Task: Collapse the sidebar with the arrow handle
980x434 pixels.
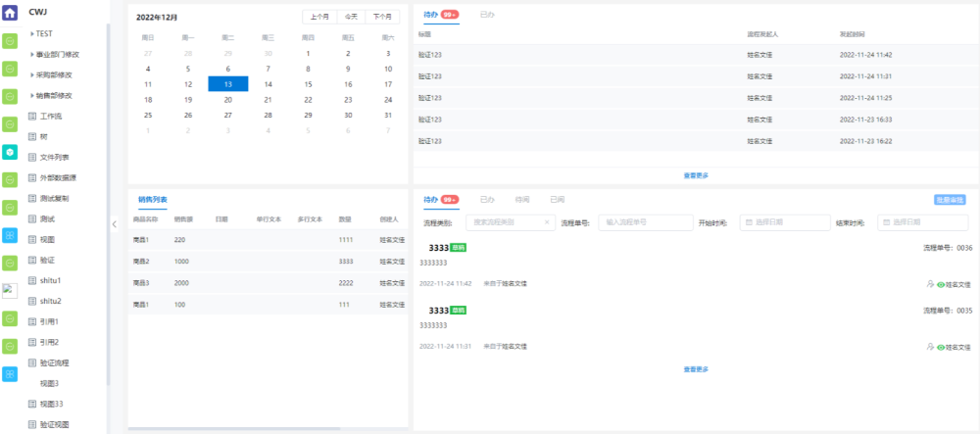Action: click(115, 222)
